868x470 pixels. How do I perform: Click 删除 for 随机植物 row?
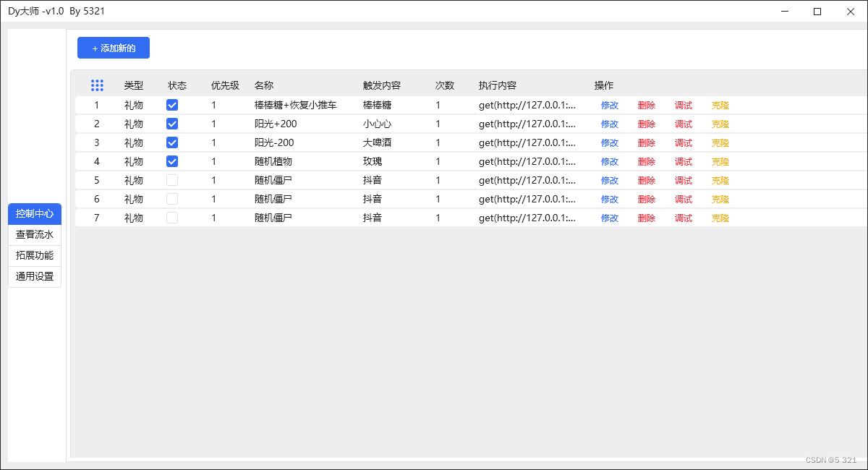click(647, 162)
